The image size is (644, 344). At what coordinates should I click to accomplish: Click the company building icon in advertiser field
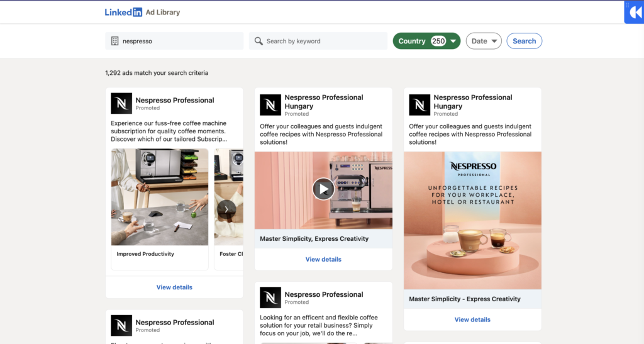(x=114, y=41)
